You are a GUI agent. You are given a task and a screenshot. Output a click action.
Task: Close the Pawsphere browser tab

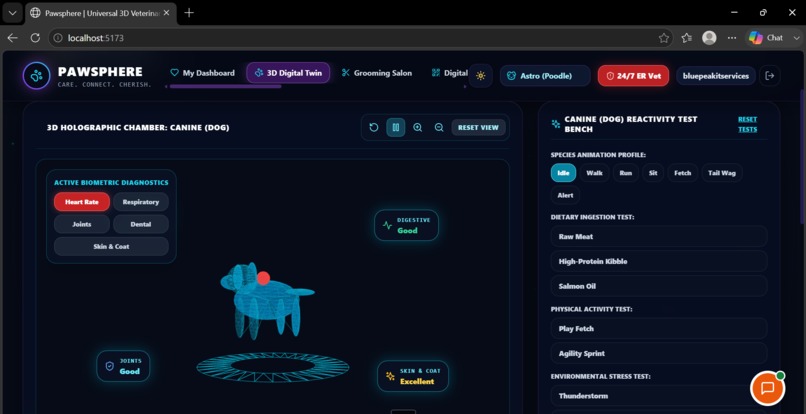coord(166,13)
